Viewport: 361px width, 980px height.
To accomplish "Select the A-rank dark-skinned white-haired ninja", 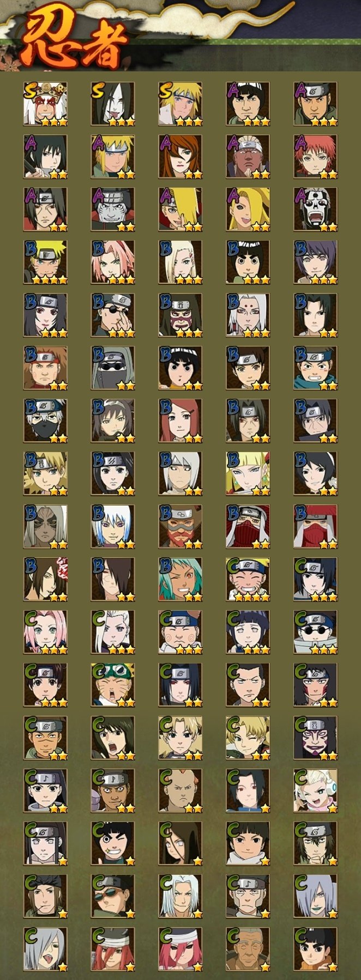I will pyautogui.click(x=248, y=157).
